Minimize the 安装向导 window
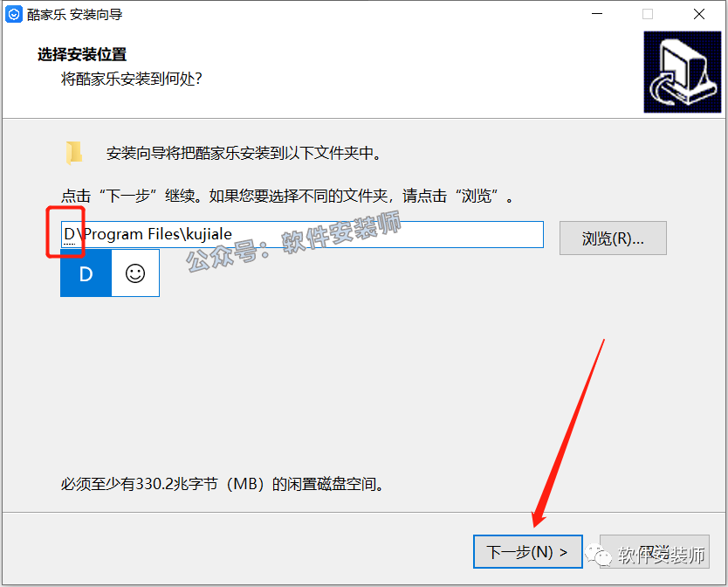 (597, 14)
